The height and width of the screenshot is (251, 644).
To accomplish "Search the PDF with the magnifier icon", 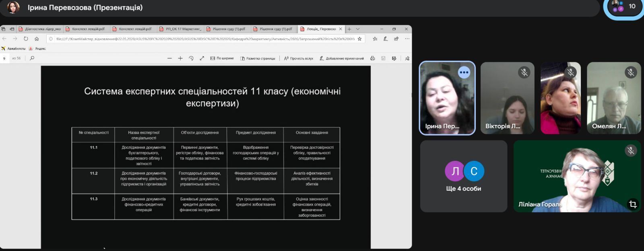I will [32, 58].
